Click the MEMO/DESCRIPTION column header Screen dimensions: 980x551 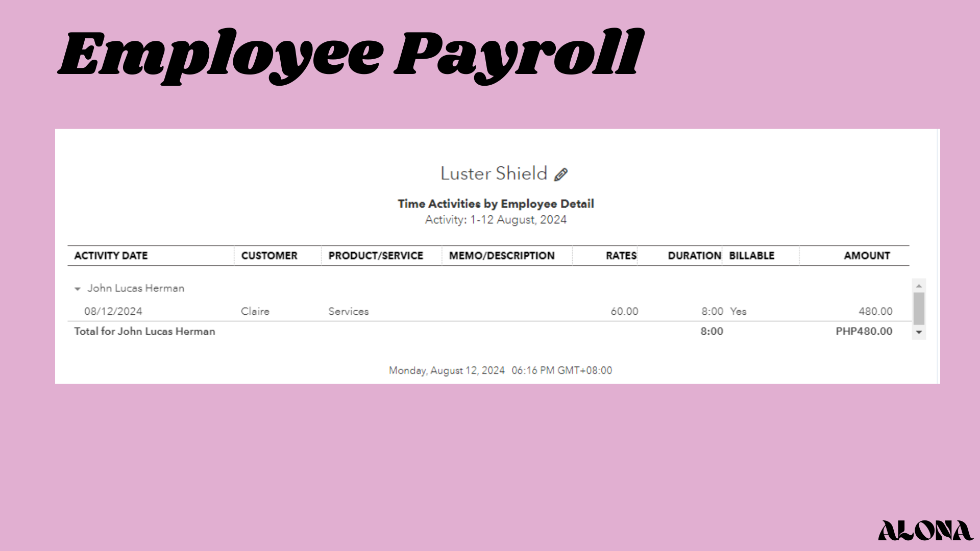point(501,256)
